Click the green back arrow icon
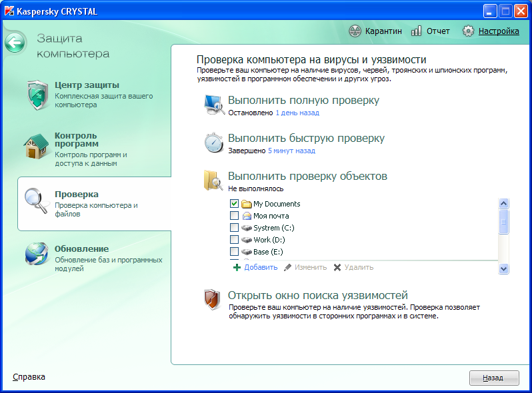Screen dimensions: 532x393 tap(15, 43)
